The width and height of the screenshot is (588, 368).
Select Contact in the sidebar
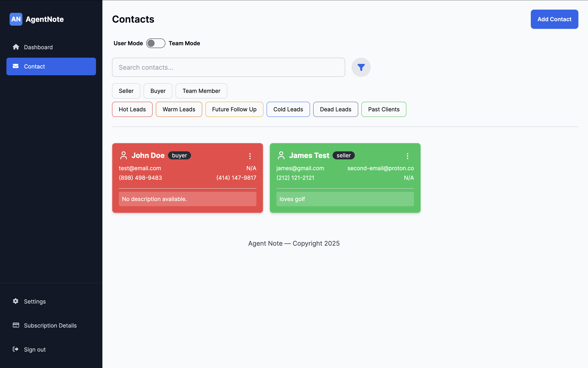(35, 66)
